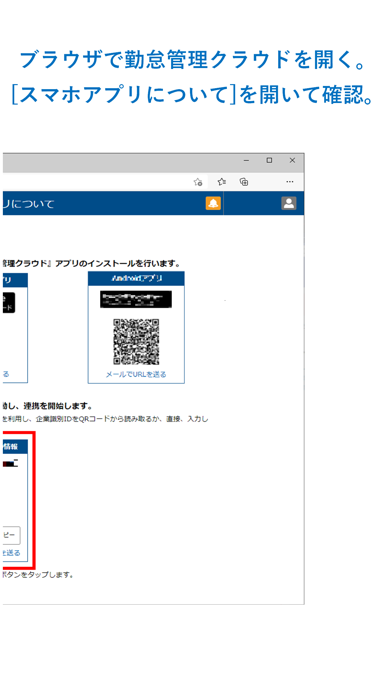Open the browser Collections icon
Viewport: 392px width, 696px height.
(244, 182)
